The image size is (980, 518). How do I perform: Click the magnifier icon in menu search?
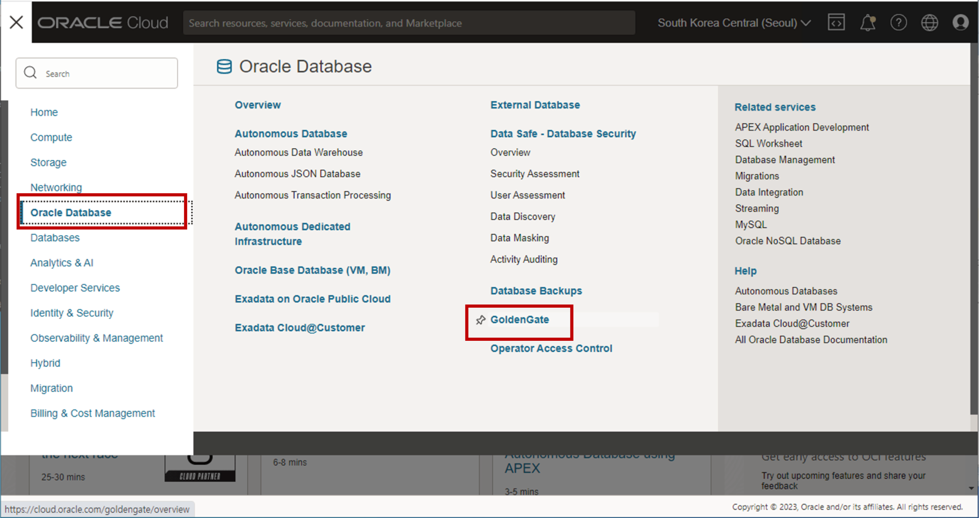coord(30,73)
